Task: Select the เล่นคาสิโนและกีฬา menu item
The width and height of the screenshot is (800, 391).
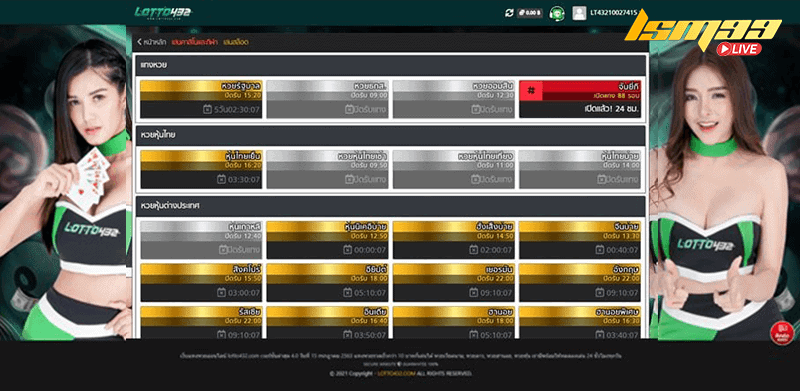Action: pos(194,42)
